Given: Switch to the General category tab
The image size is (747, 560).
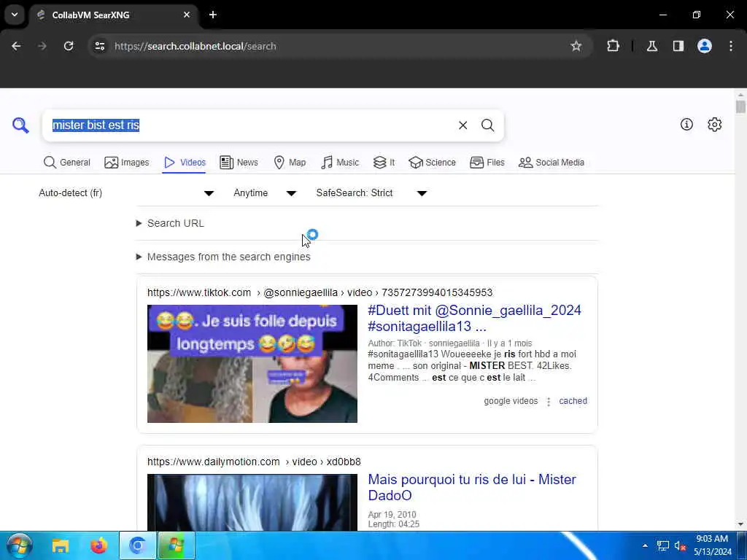Looking at the screenshot, I should point(66,163).
